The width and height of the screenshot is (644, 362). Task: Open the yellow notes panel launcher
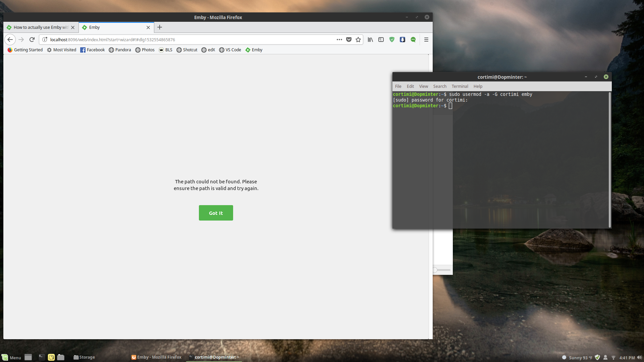[x=51, y=357]
